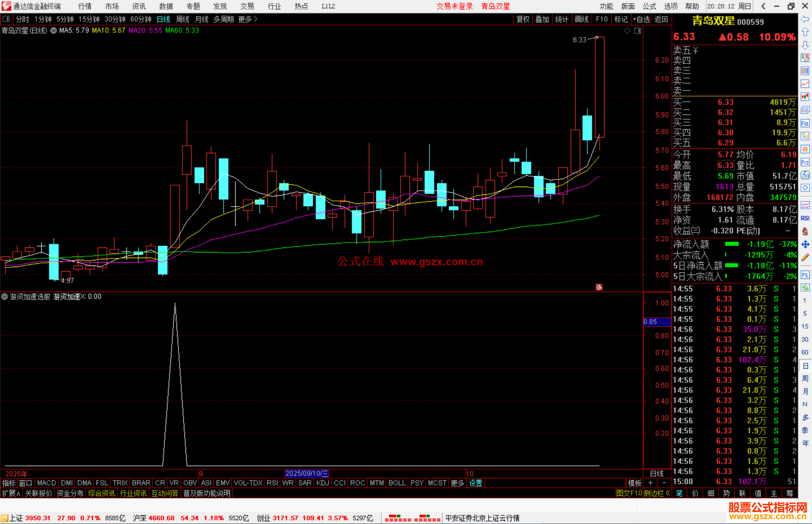Switch to the MACD indicator tab
The image size is (812, 524).
pyautogui.click(x=46, y=483)
